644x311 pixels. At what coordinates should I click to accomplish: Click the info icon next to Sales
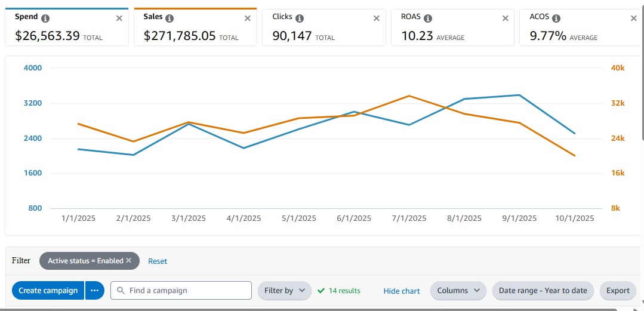click(170, 19)
